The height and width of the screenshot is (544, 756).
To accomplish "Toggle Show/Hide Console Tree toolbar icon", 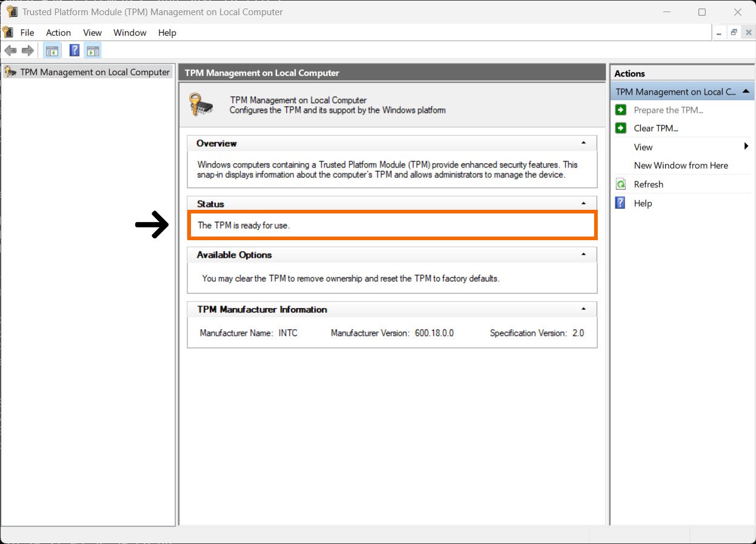I will click(x=52, y=50).
